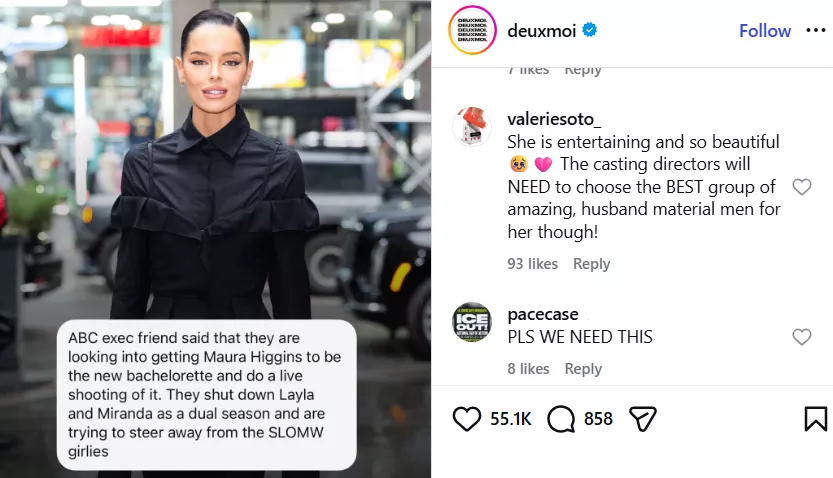
Task: Open valeriesoto_ username link
Action: coord(554,119)
